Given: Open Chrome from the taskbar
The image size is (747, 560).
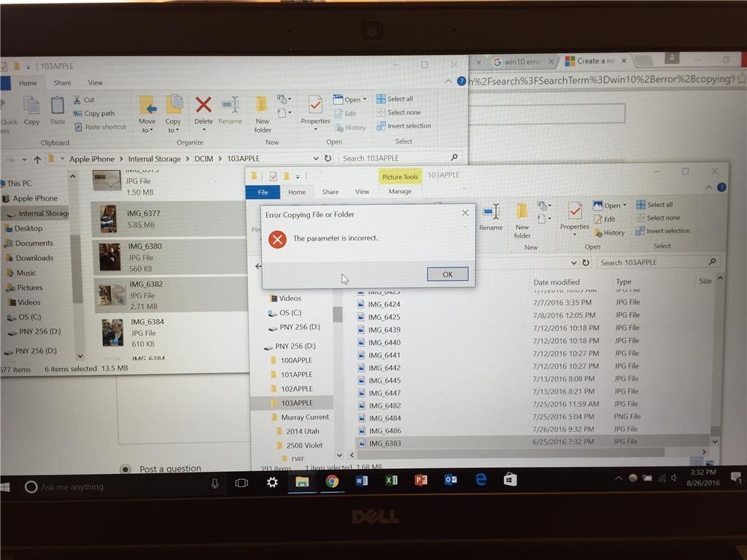Looking at the screenshot, I should [332, 481].
